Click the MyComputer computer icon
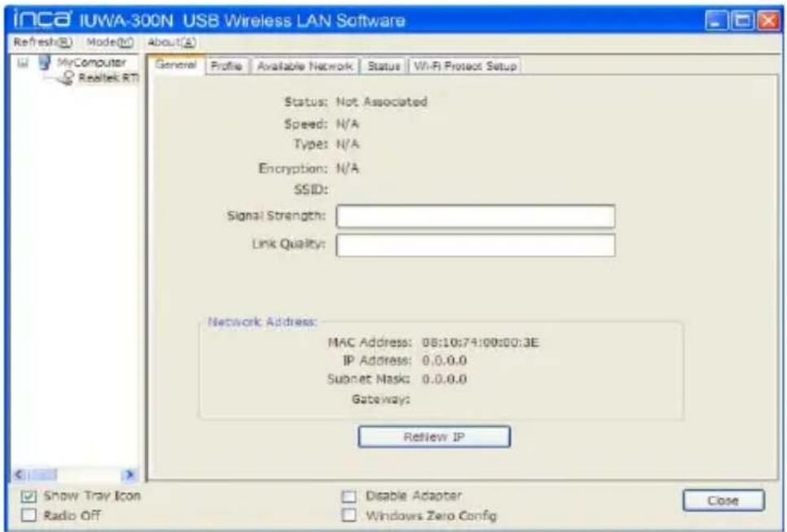This screenshot has width=787, height=532. click(46, 63)
